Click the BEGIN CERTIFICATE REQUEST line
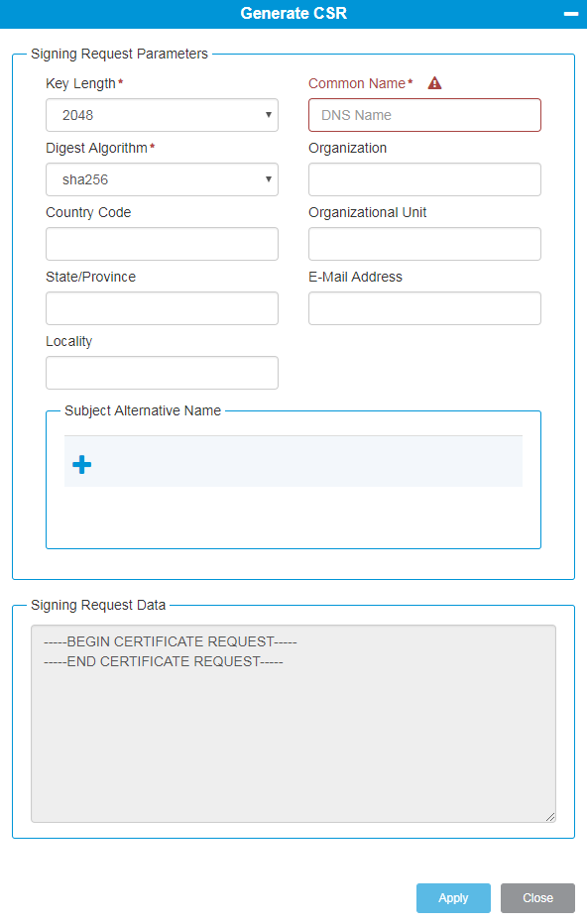The image size is (587, 924). tap(171, 641)
